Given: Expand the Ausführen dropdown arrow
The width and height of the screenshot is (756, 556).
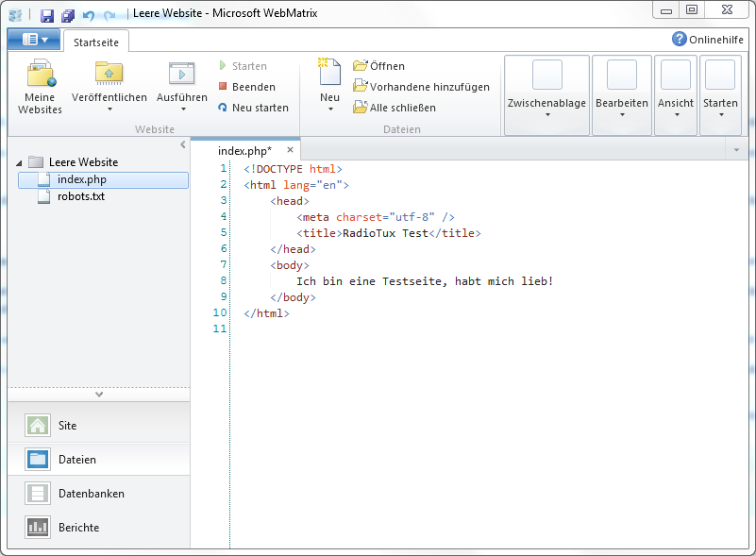Looking at the screenshot, I should (183, 110).
